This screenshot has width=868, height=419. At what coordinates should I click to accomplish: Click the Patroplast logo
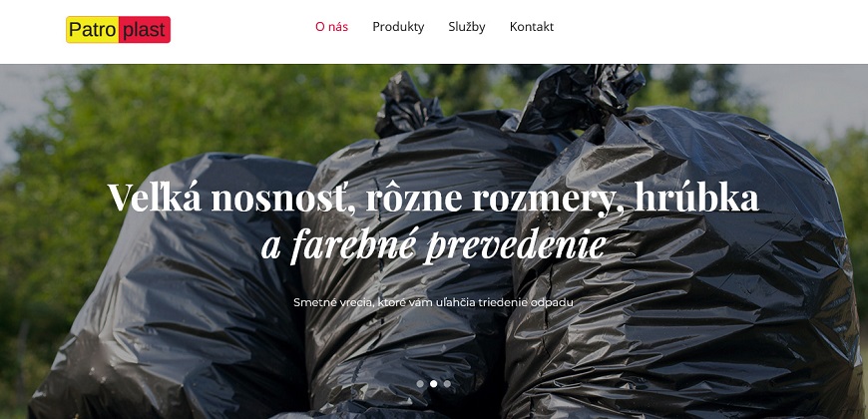click(x=118, y=29)
